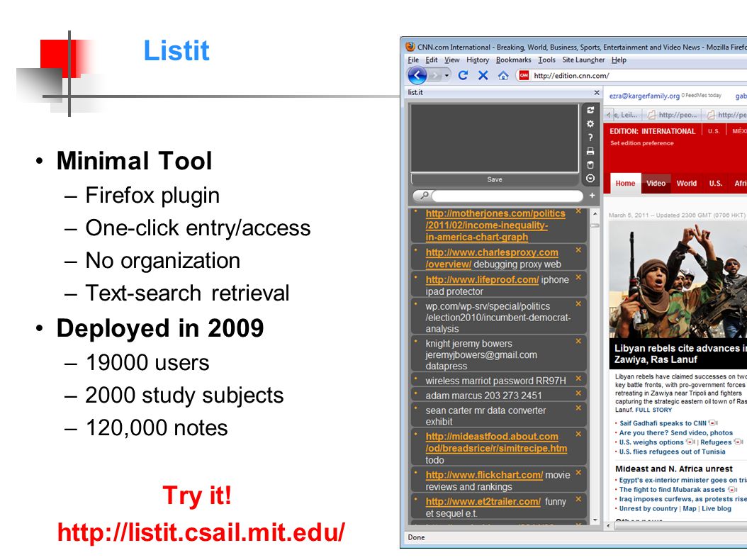Click the blue Stop loading X icon
Image resolution: width=747 pixels, height=560 pixels.
click(483, 75)
